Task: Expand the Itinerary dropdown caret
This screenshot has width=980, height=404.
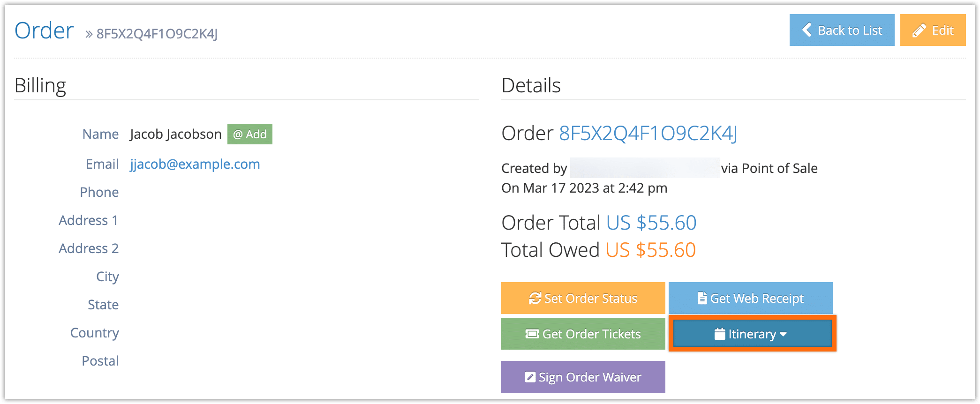Action: (x=783, y=334)
